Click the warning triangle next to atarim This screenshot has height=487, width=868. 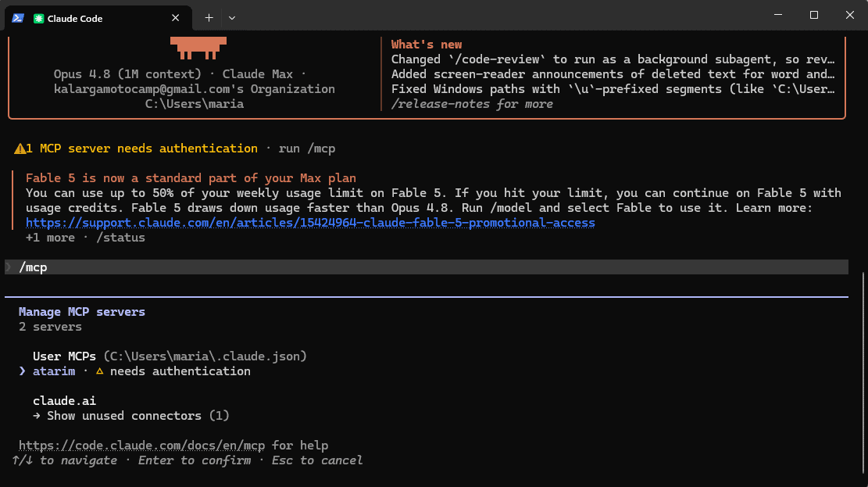[x=100, y=371]
